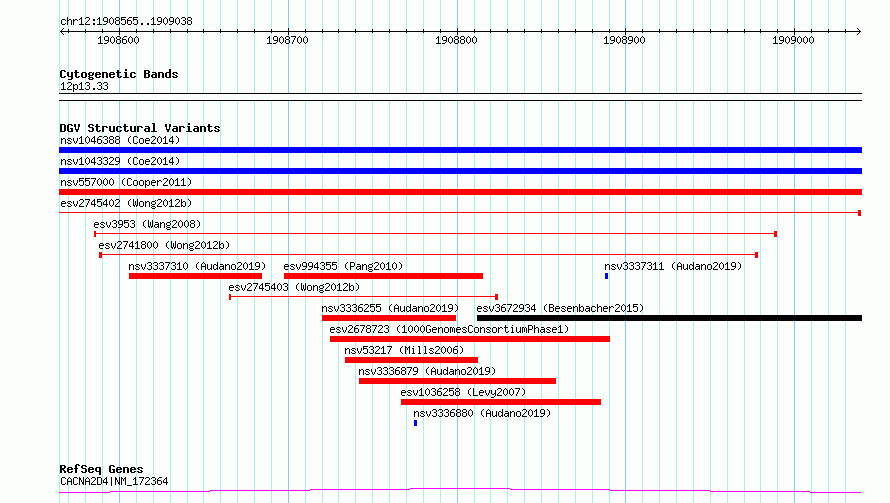Viewport: 890px width, 503px height.
Task: Click the small blue nsv3336880 marker
Action: coord(415,423)
